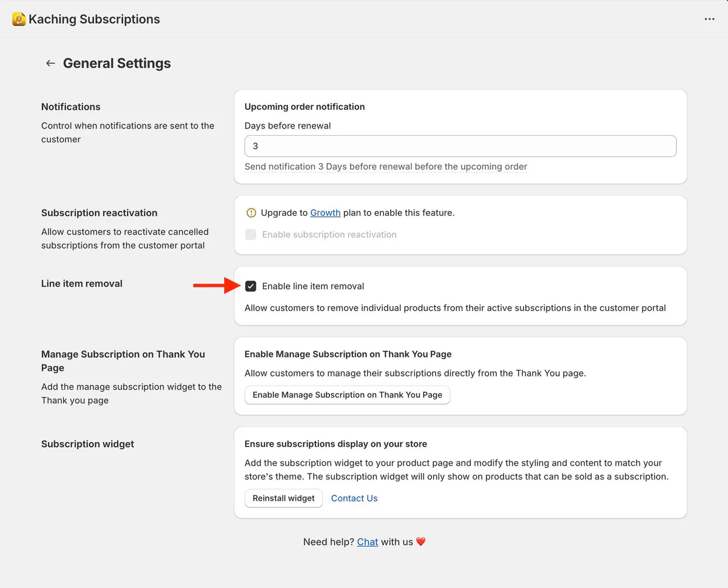This screenshot has height=588, width=728.
Task: Click the Days before renewal field label
Action: click(x=288, y=126)
